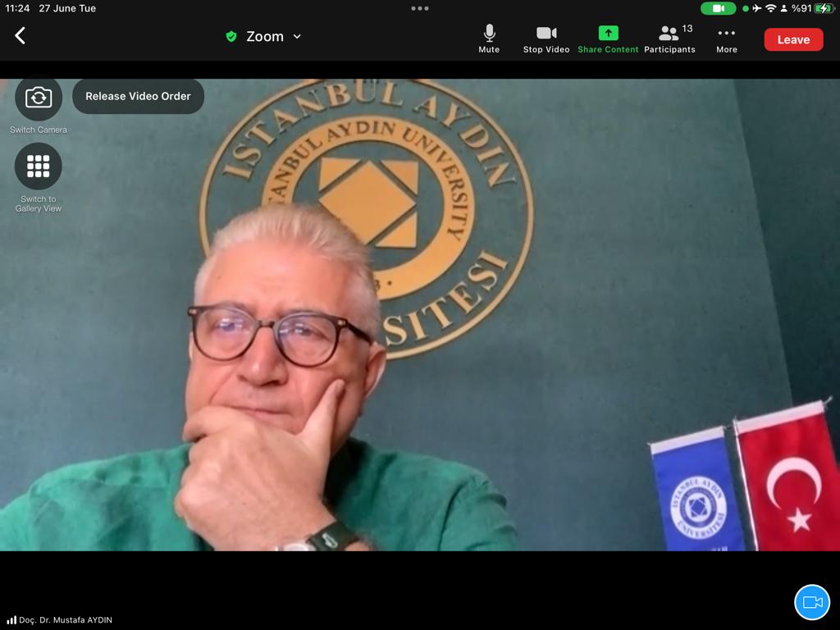Tap the 11:24 clock in the status bar
840x630 pixels.
(x=17, y=8)
